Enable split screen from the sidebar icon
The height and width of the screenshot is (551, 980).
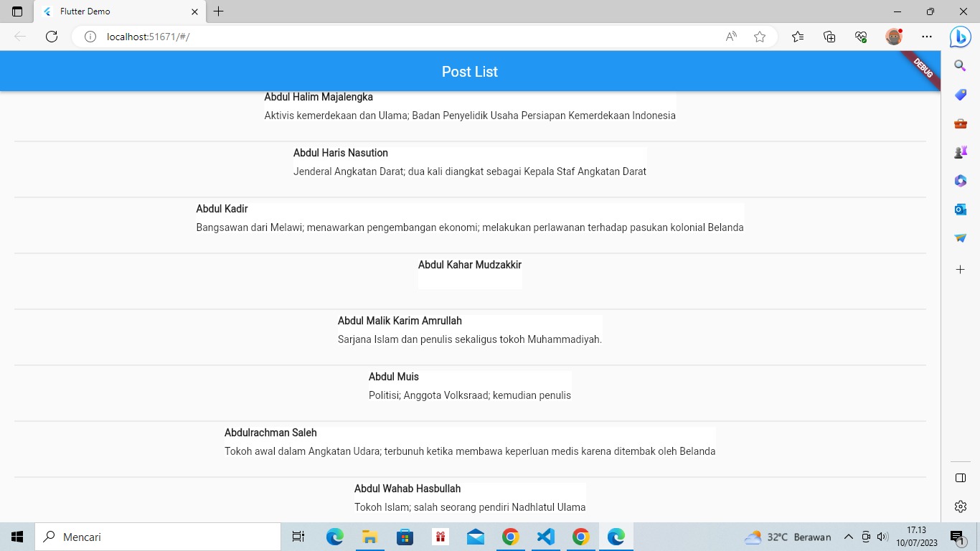[x=960, y=477]
